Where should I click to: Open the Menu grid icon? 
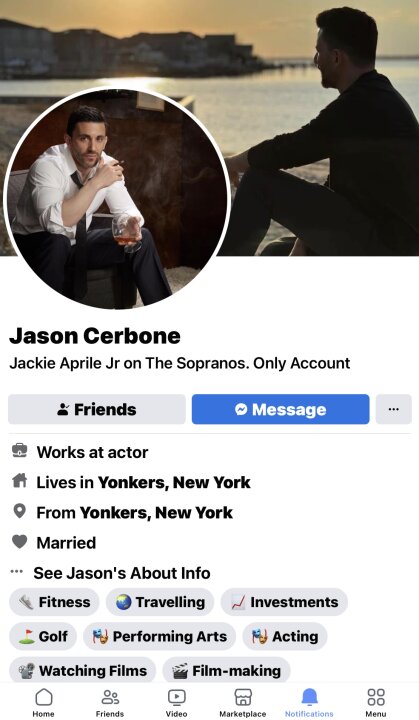pyautogui.click(x=376, y=697)
